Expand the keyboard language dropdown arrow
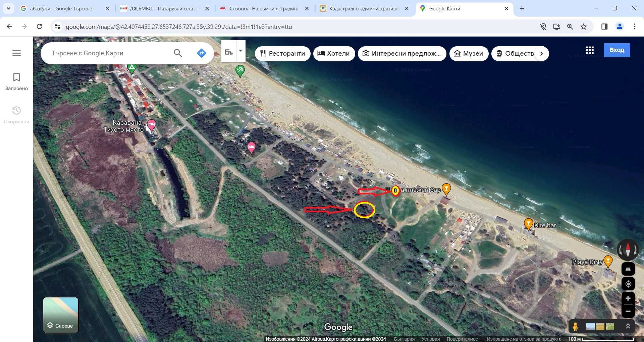 pyautogui.click(x=240, y=51)
